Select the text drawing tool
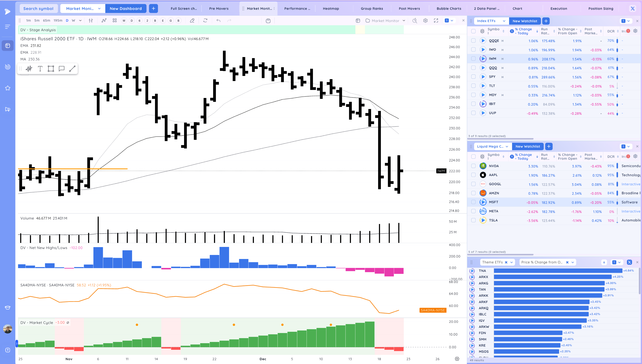 pos(40,69)
